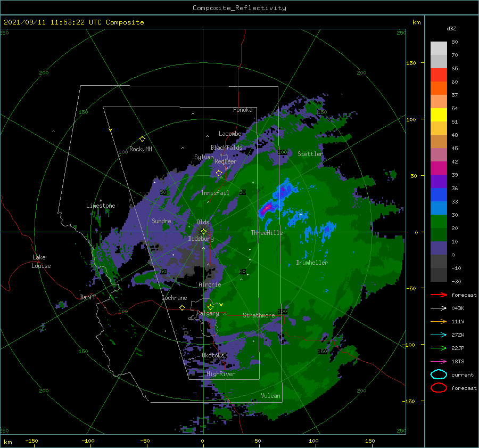Click the Vulcan label

pyautogui.click(x=270, y=396)
